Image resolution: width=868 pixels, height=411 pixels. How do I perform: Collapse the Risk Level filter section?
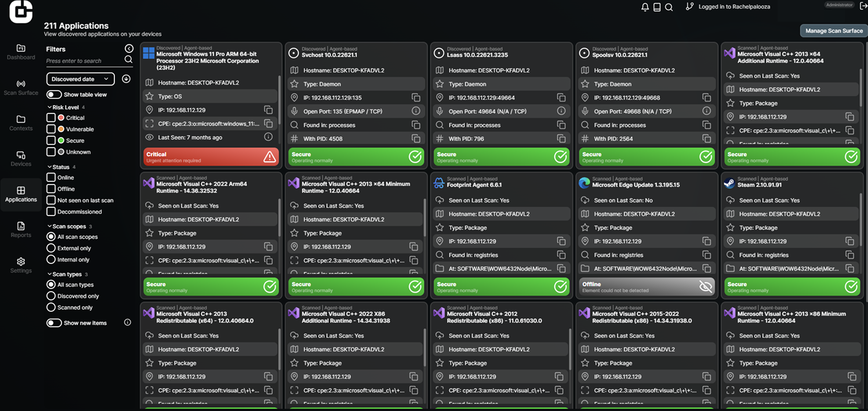[50, 107]
